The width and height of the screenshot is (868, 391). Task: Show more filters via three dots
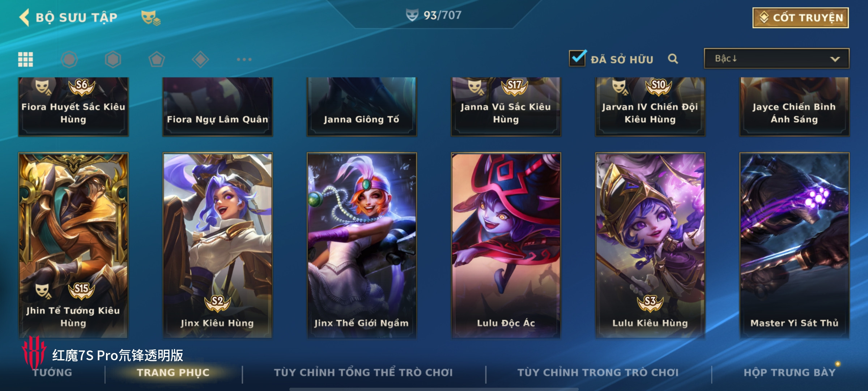(x=244, y=59)
